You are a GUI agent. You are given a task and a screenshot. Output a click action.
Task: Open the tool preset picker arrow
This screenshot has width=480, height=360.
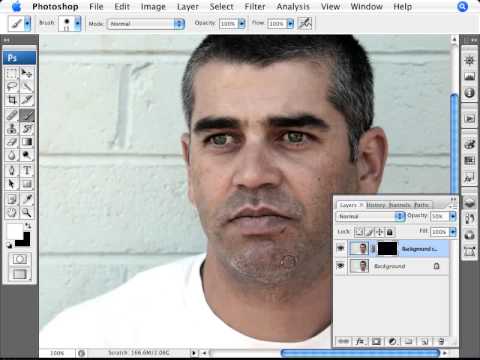(x=27, y=23)
